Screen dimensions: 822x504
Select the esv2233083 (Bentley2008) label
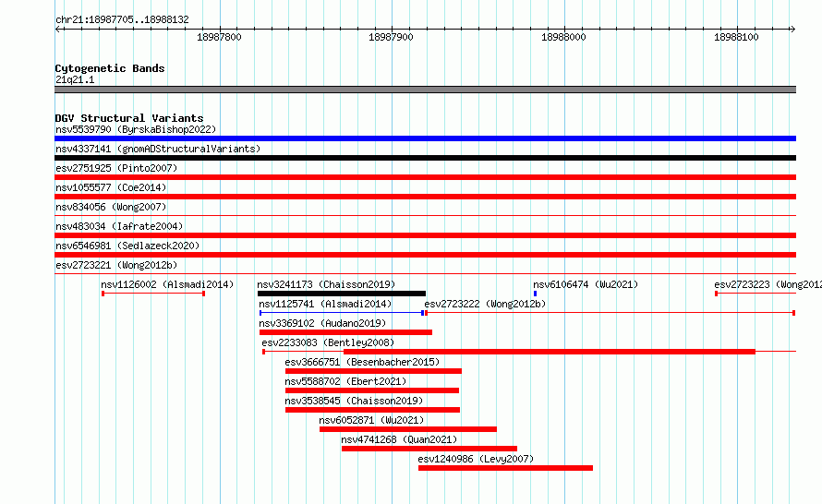(328, 342)
